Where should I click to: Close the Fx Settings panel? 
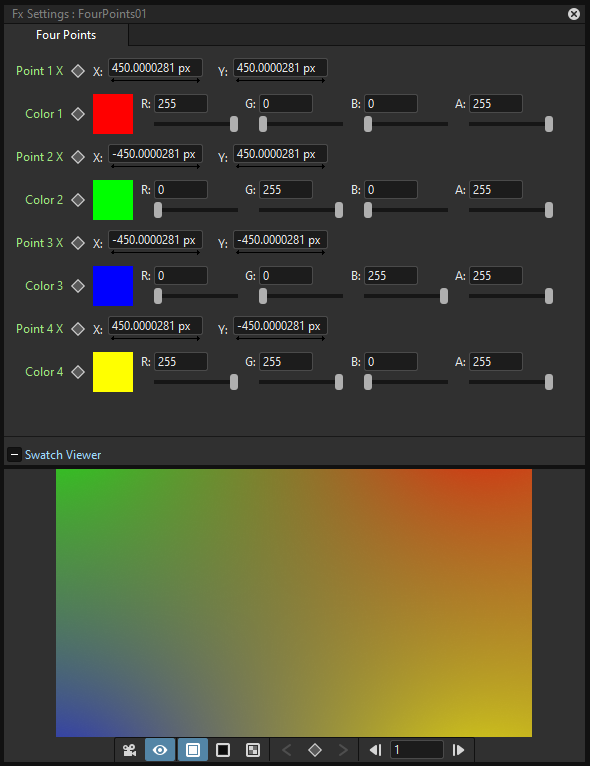574,14
